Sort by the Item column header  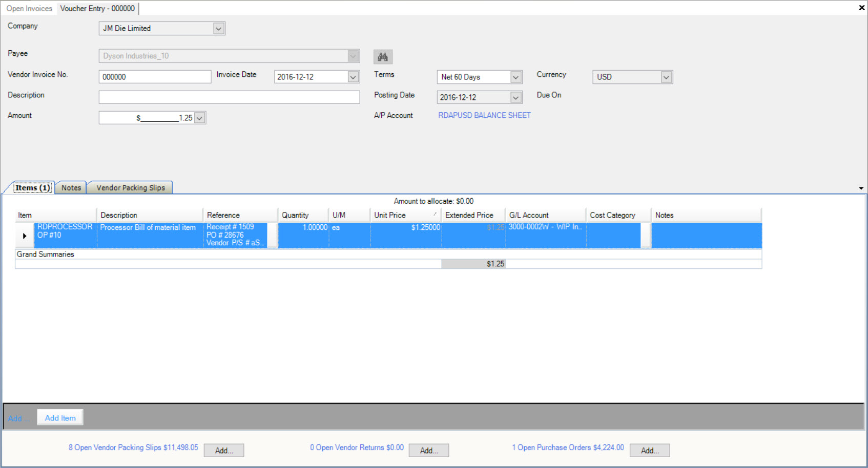click(56, 215)
